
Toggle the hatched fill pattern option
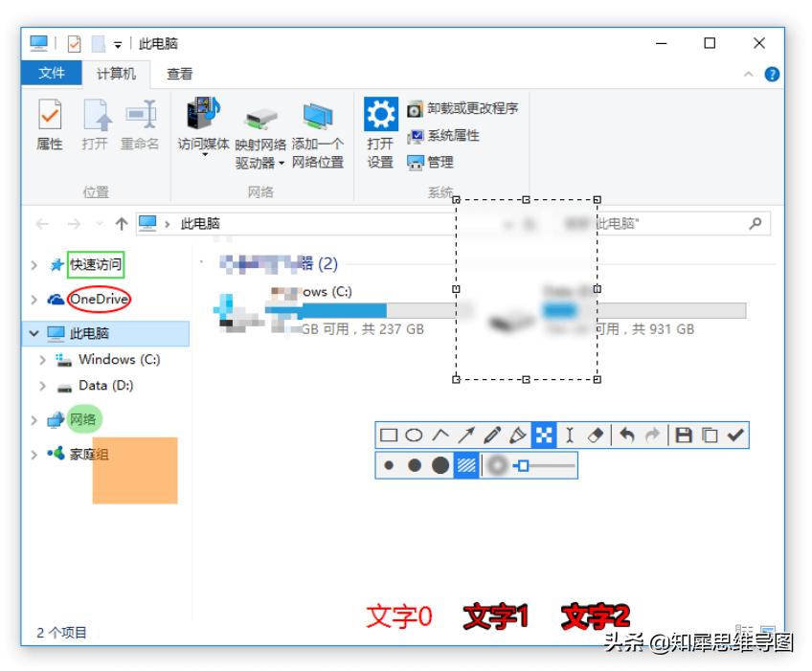click(x=466, y=466)
